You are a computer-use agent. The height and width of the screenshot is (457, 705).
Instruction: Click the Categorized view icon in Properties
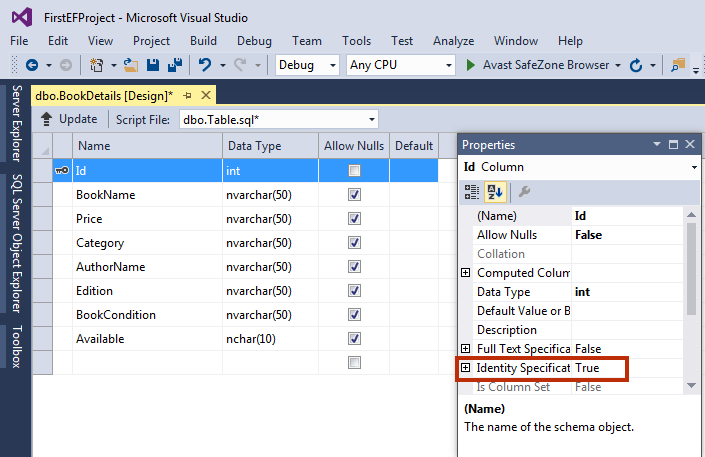[x=472, y=192]
